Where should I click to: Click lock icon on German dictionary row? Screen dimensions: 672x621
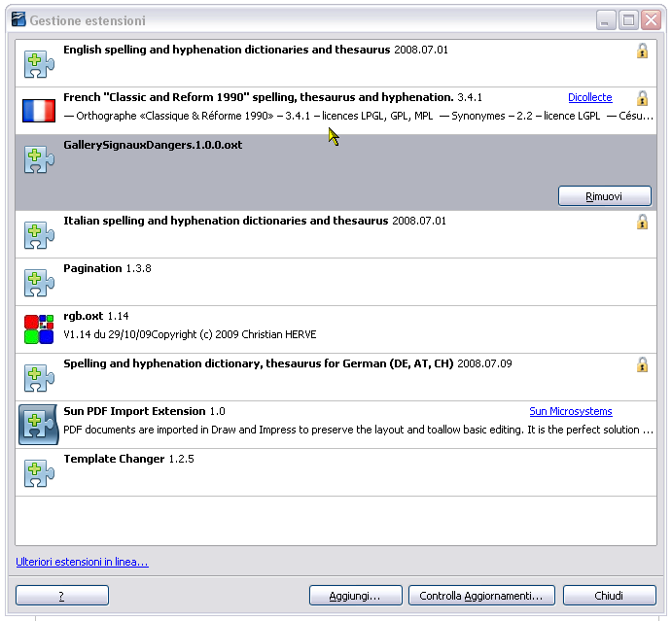(642, 364)
